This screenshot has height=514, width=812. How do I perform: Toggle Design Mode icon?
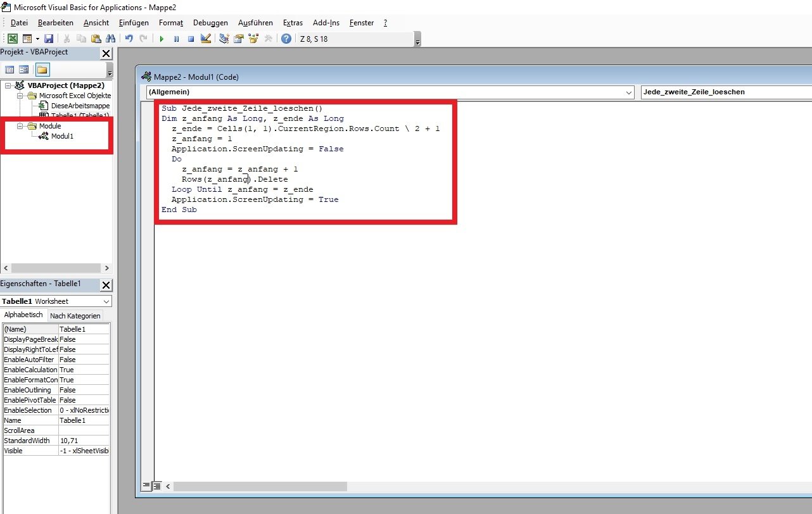205,39
